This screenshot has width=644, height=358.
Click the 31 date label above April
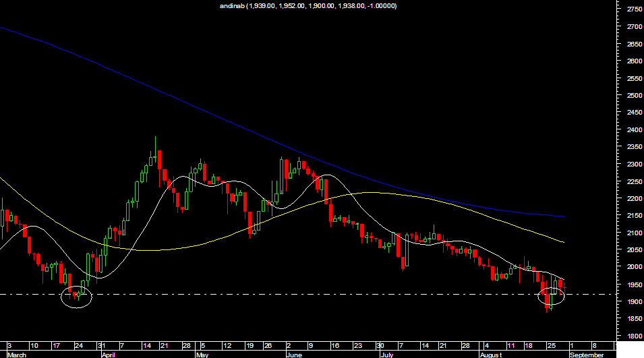click(101, 346)
